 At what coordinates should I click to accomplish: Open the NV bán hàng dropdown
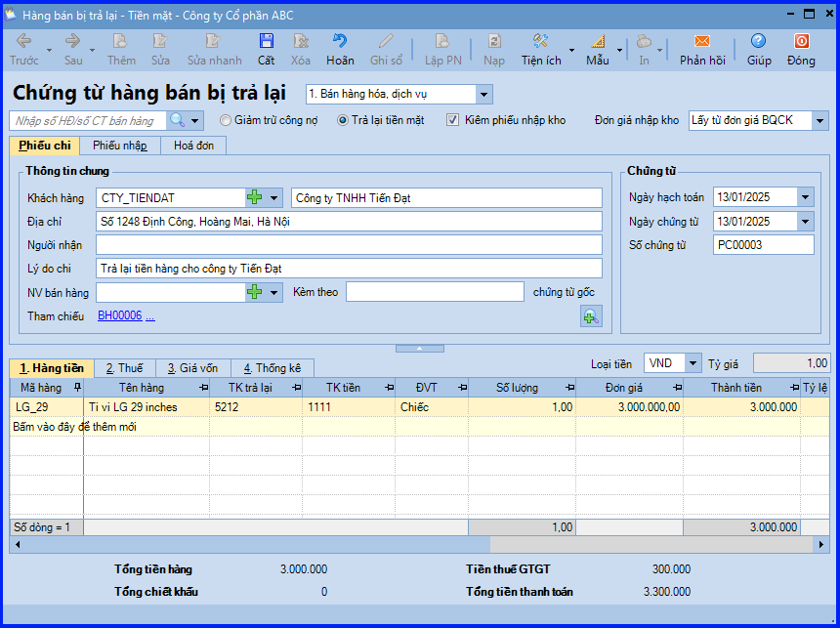[273, 293]
